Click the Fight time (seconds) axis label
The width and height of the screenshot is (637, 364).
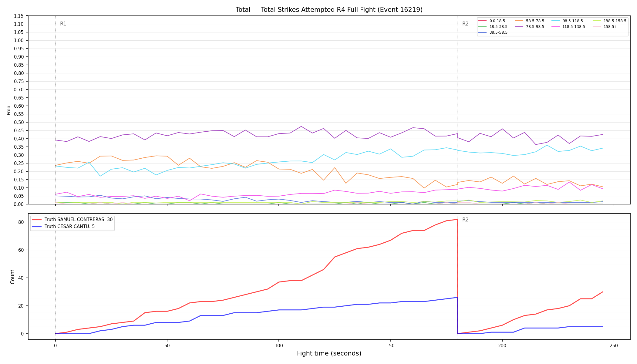[329, 353]
